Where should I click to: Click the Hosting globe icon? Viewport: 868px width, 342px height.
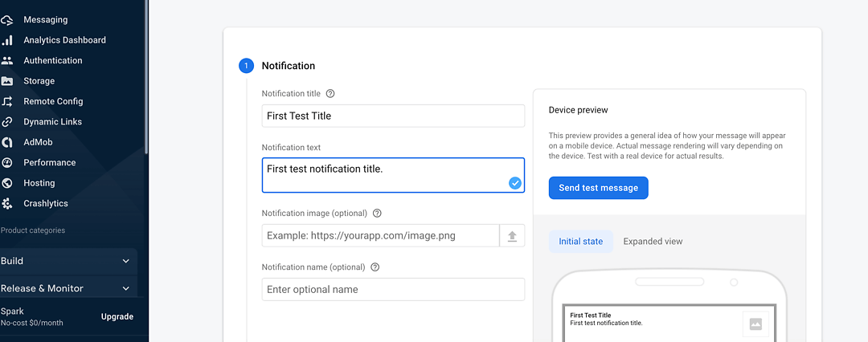click(x=6, y=183)
